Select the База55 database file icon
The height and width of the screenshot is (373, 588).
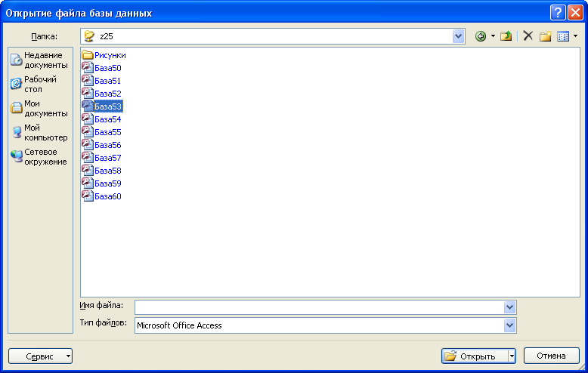[88, 132]
